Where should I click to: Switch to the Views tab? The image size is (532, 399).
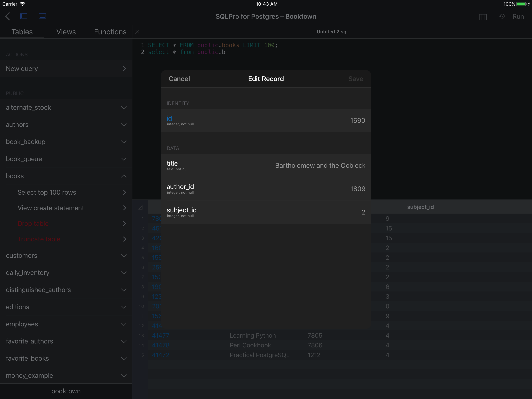[66, 32]
